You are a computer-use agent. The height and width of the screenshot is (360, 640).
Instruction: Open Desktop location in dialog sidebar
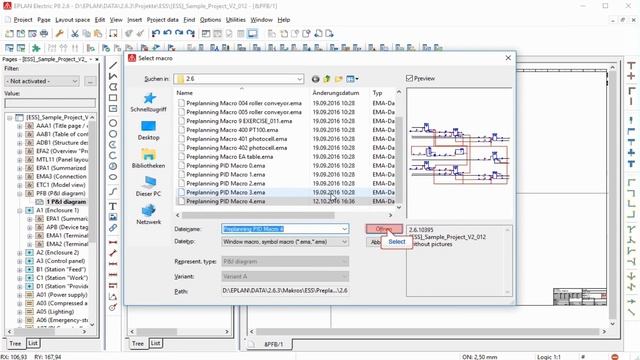149,130
